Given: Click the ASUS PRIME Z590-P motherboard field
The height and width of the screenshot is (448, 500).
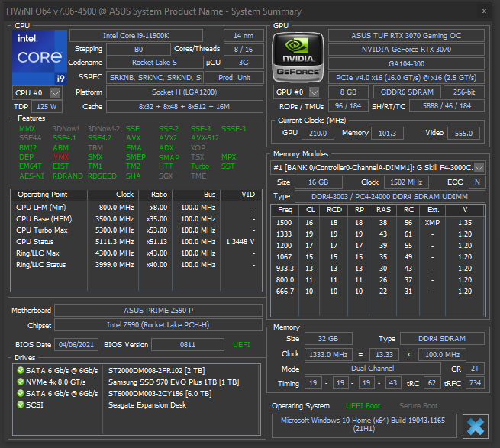Looking at the screenshot, I should 159,311.
